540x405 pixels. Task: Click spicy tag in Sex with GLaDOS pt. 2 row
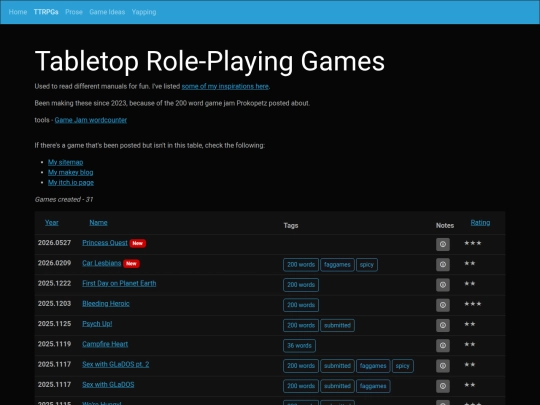pyautogui.click(x=403, y=366)
